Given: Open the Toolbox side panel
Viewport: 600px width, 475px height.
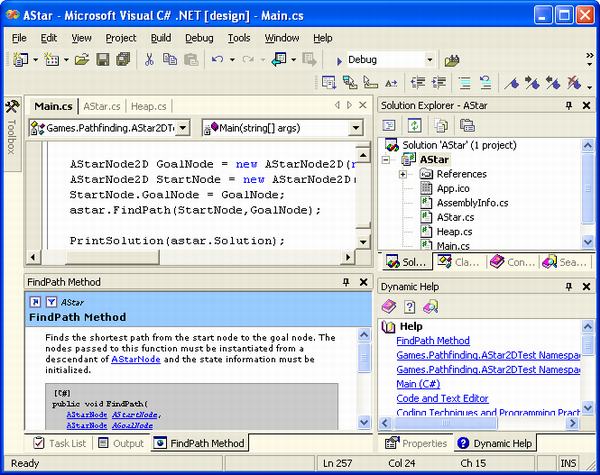Looking at the screenshot, I should (12, 132).
